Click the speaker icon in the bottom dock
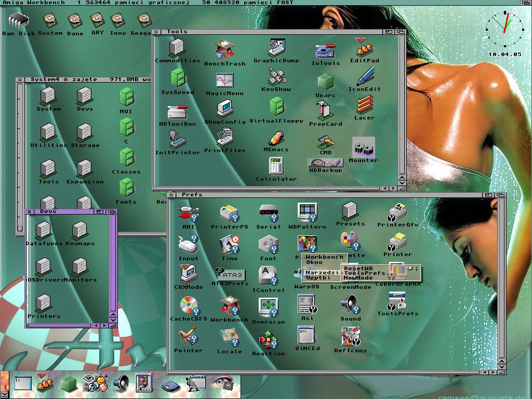Image resolution: width=532 pixels, height=399 pixels. pyautogui.click(x=121, y=383)
